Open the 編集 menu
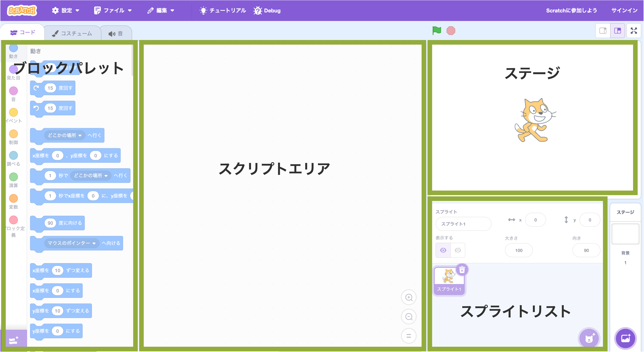Image resolution: width=644 pixels, height=352 pixels. click(161, 11)
